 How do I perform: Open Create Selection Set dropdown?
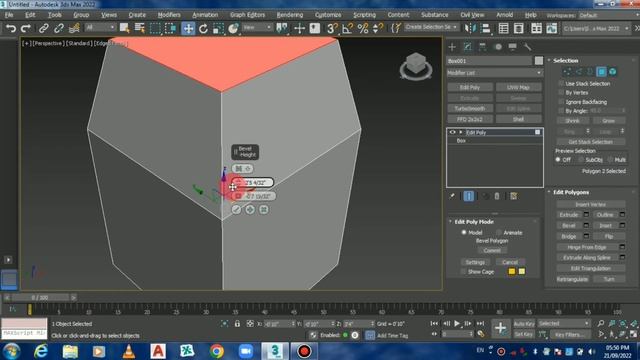pyautogui.click(x=431, y=27)
